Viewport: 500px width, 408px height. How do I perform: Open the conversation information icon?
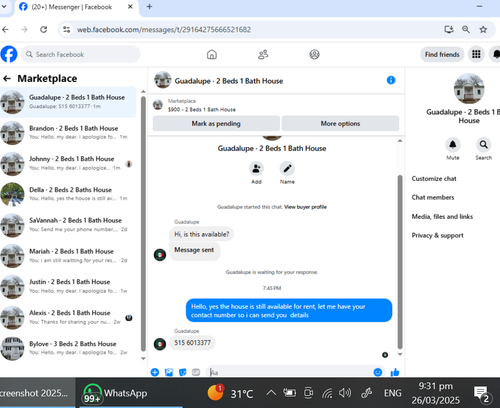click(391, 80)
